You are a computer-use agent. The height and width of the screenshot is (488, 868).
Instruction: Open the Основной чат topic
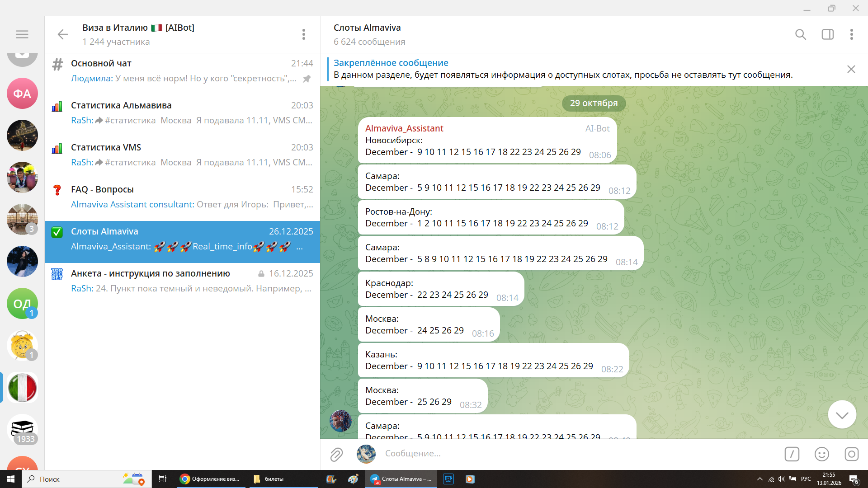point(182,70)
